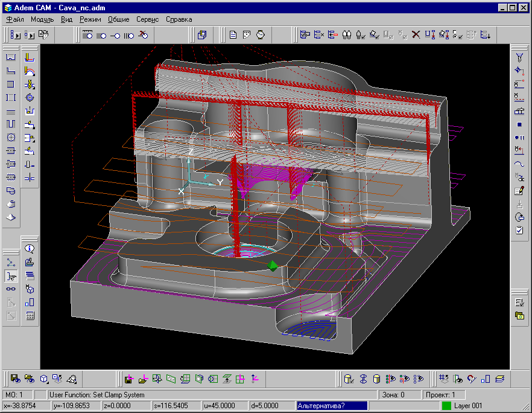This screenshot has height=413, width=532.
Task: Click the notepad with pencil icon in right palette
Action: pos(519,191)
